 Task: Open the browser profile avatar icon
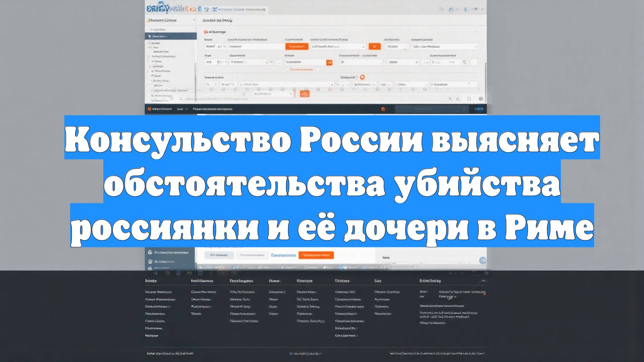(481, 99)
